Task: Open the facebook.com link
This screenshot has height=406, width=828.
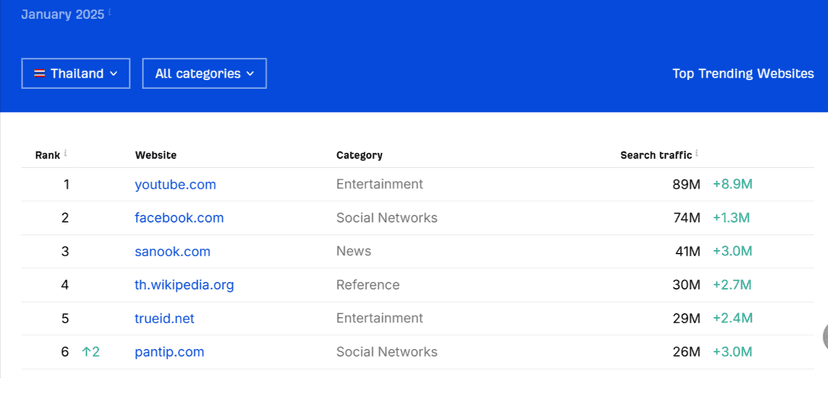Action: click(x=179, y=218)
